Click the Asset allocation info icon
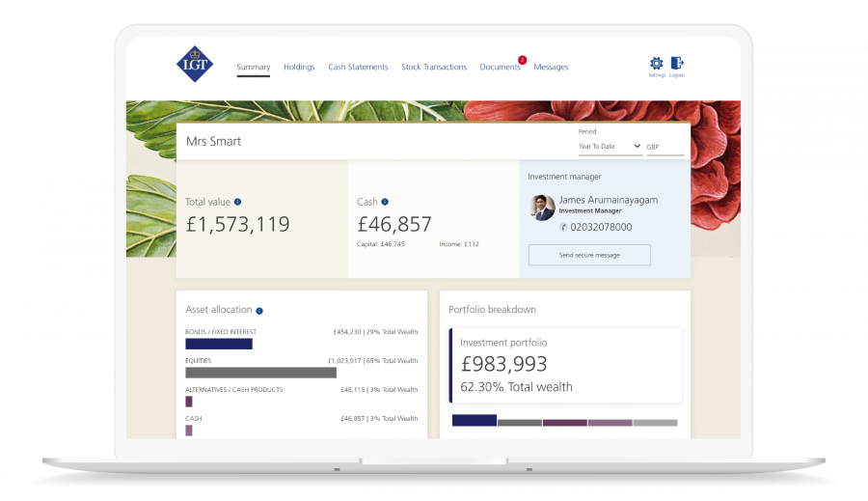This screenshot has height=501, width=868. coord(259,311)
